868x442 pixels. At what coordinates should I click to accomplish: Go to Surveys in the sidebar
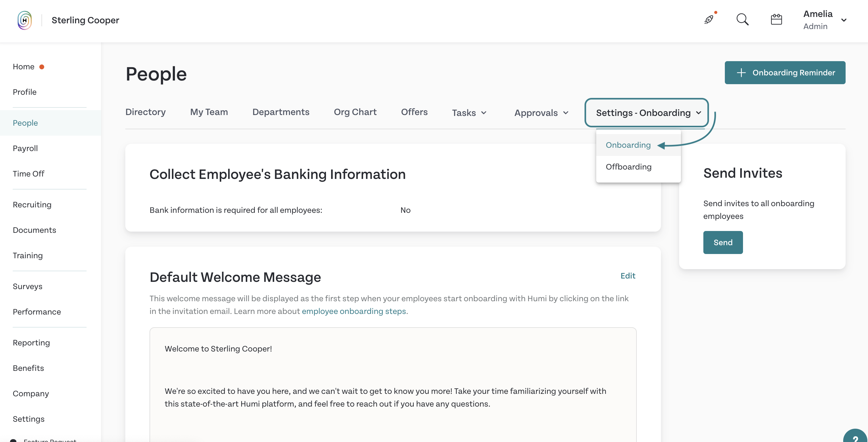point(28,287)
